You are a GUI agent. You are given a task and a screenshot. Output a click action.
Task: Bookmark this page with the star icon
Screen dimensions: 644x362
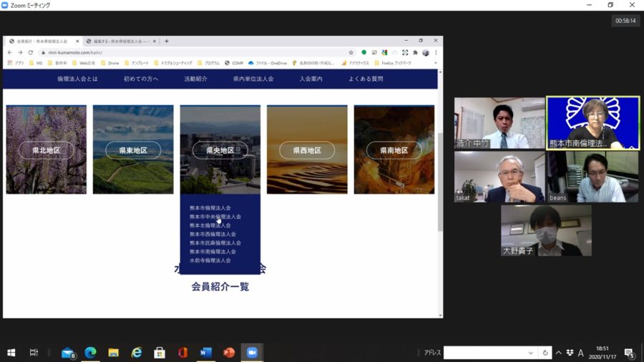[351, 52]
